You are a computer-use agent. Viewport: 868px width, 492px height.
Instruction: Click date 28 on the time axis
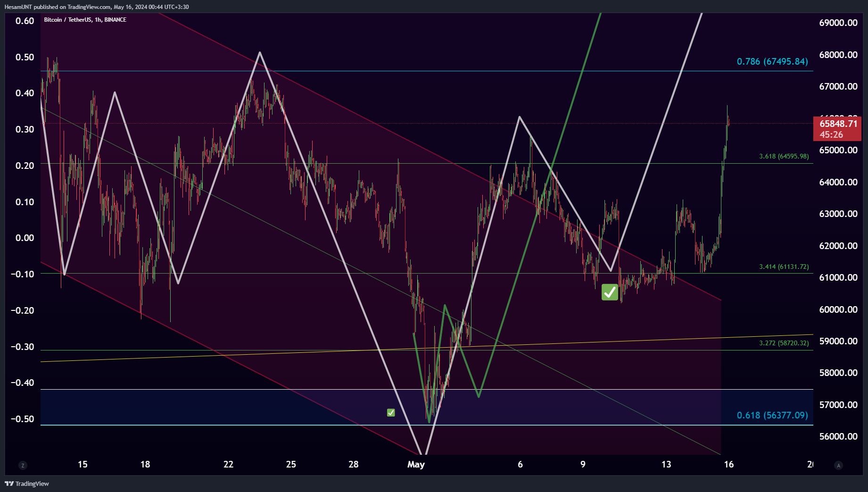tap(354, 464)
